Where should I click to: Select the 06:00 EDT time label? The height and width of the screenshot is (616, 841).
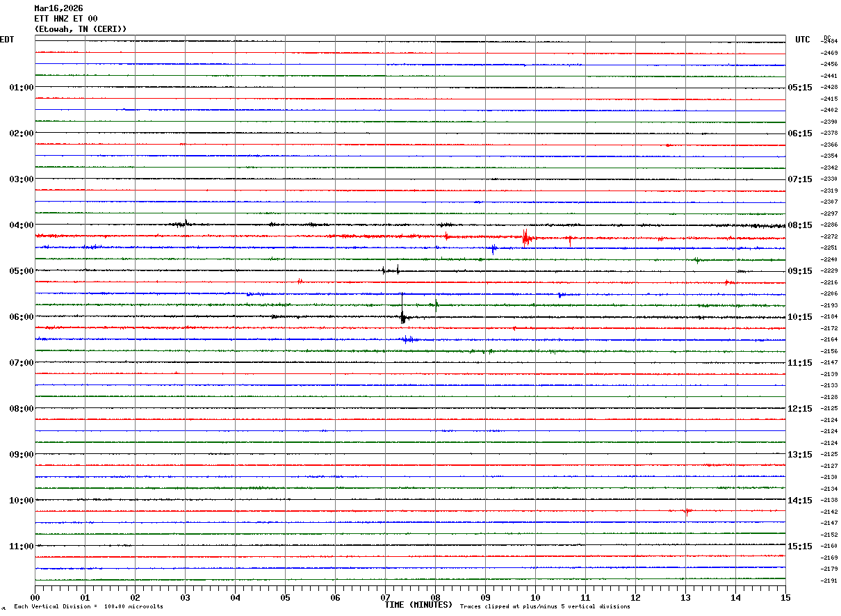[22, 317]
